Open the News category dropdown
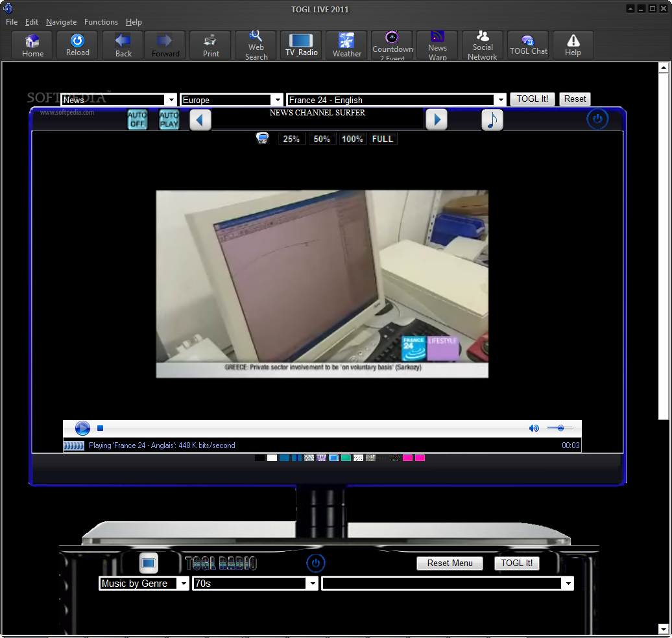The image size is (672, 638). coord(118,100)
